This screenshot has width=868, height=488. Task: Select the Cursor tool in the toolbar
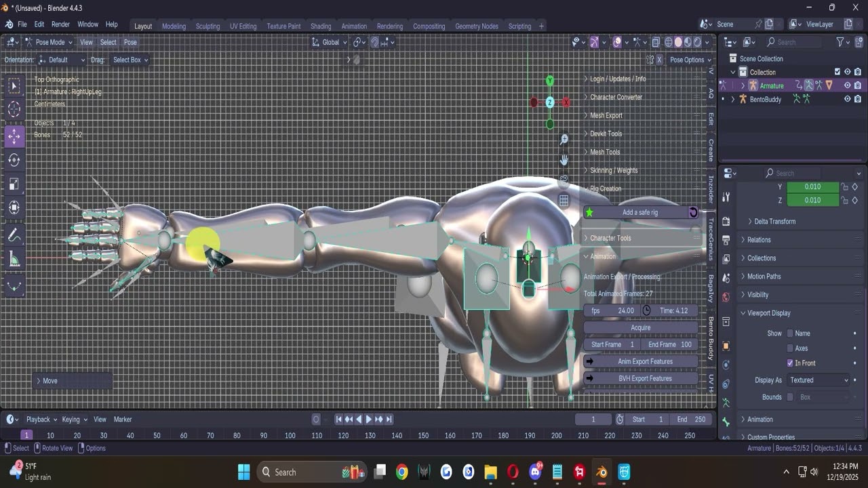click(x=14, y=110)
